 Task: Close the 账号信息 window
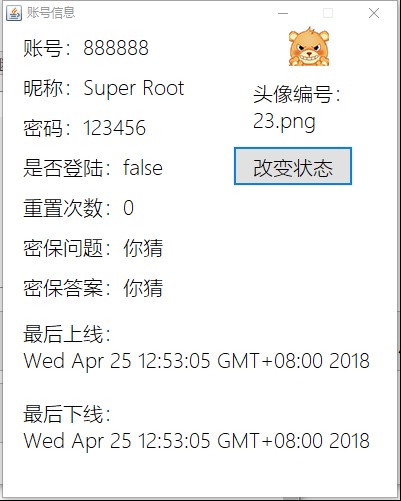374,13
